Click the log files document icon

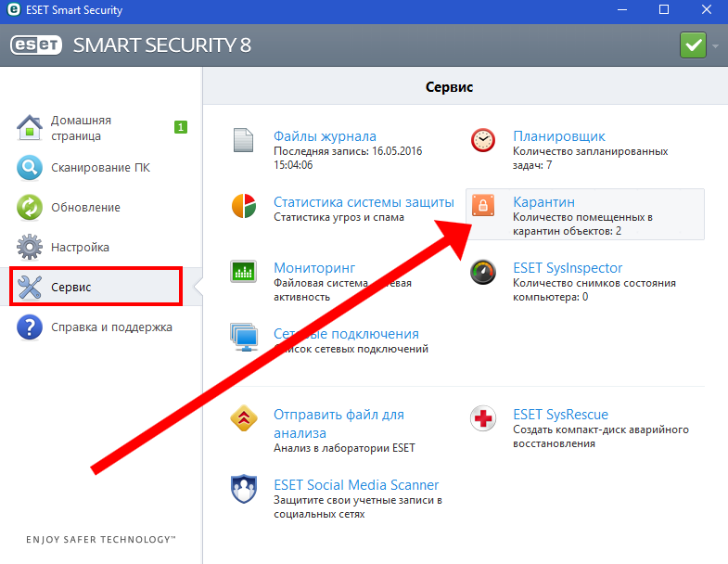click(243, 141)
